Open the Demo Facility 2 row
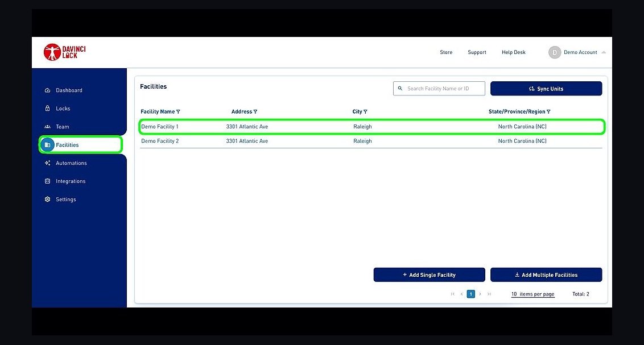 [x=371, y=141]
